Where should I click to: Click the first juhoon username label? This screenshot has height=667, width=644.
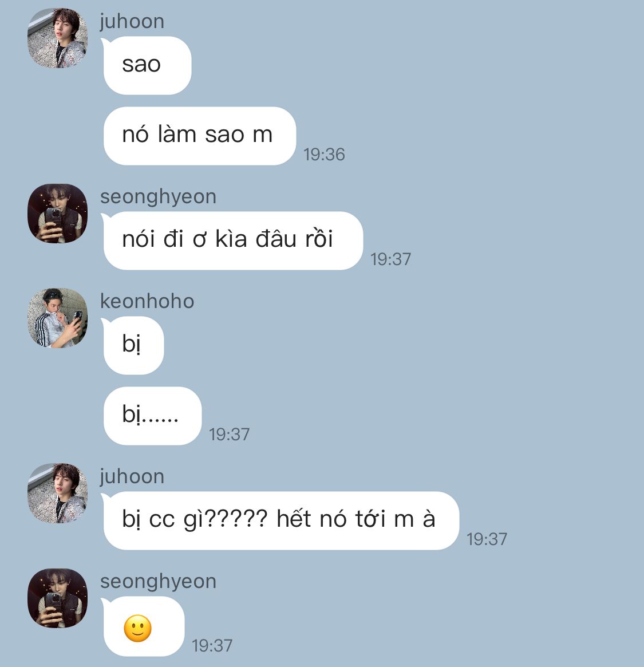(x=132, y=22)
